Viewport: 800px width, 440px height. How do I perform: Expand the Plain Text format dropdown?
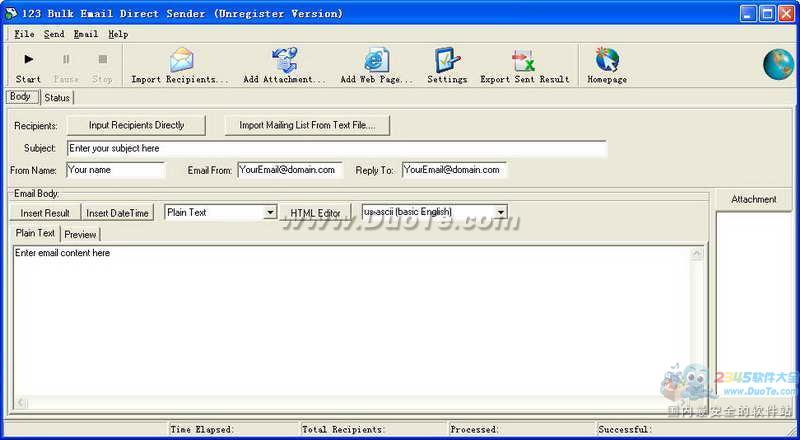270,213
